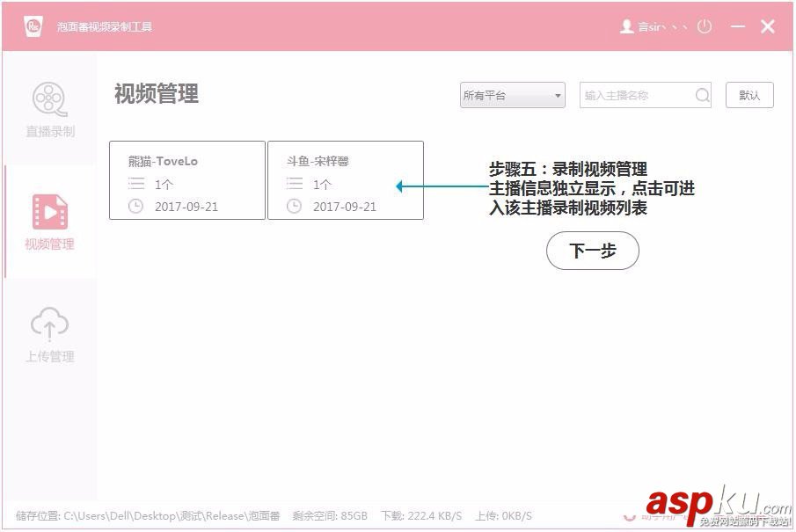Open the 熊猫-ToveLo recording card
This screenshot has height=532, width=796.
(186, 179)
